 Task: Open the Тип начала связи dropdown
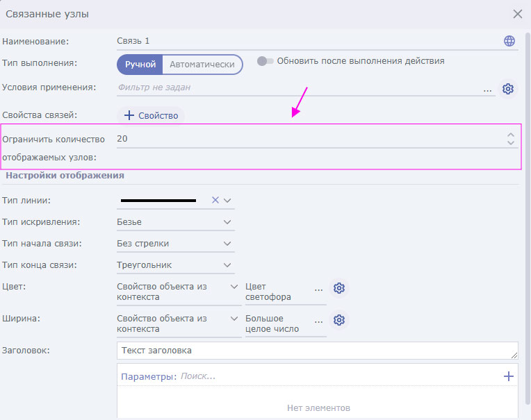point(227,244)
